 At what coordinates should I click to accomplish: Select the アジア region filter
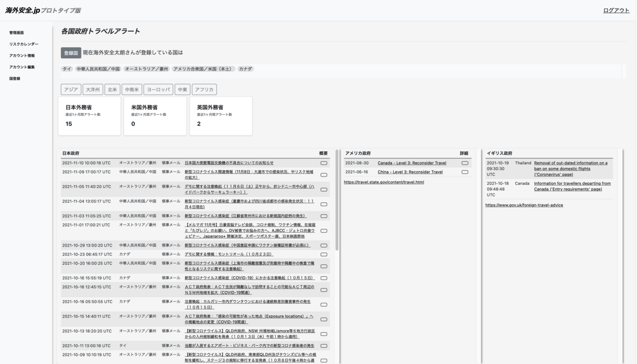[71, 90]
